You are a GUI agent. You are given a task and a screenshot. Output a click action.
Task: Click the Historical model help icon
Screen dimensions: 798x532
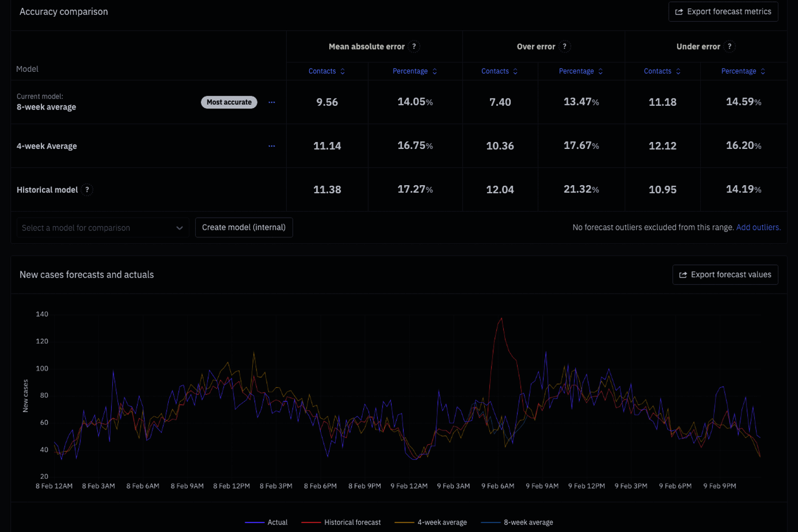pyautogui.click(x=87, y=190)
